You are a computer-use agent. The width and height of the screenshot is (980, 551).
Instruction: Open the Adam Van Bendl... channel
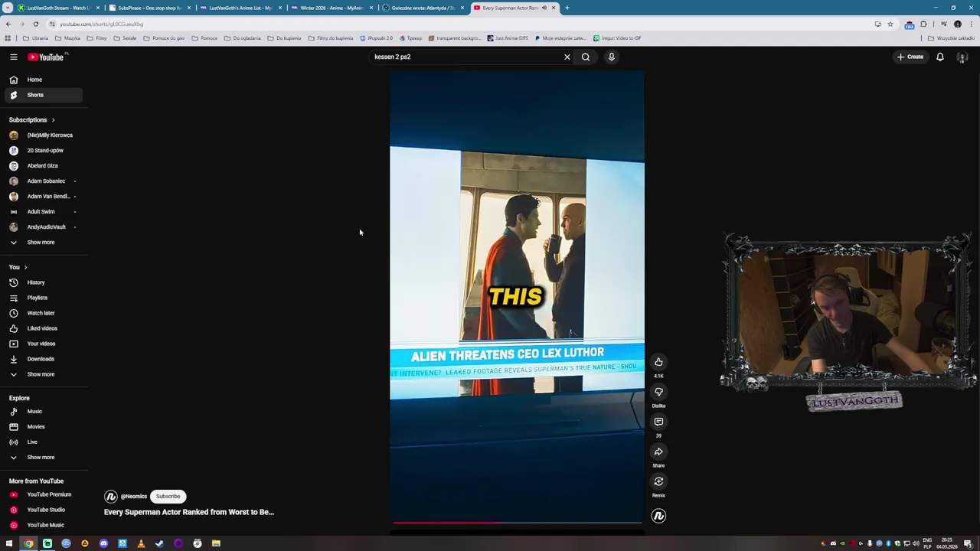(42, 196)
